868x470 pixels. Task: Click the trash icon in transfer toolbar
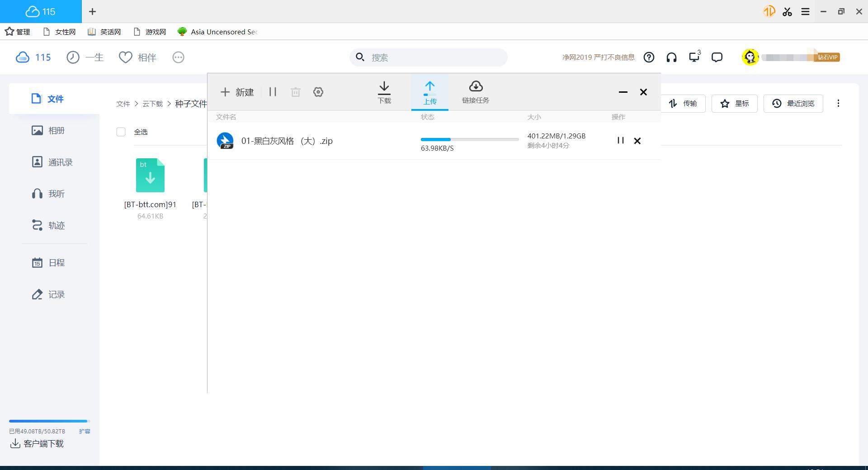tap(296, 92)
